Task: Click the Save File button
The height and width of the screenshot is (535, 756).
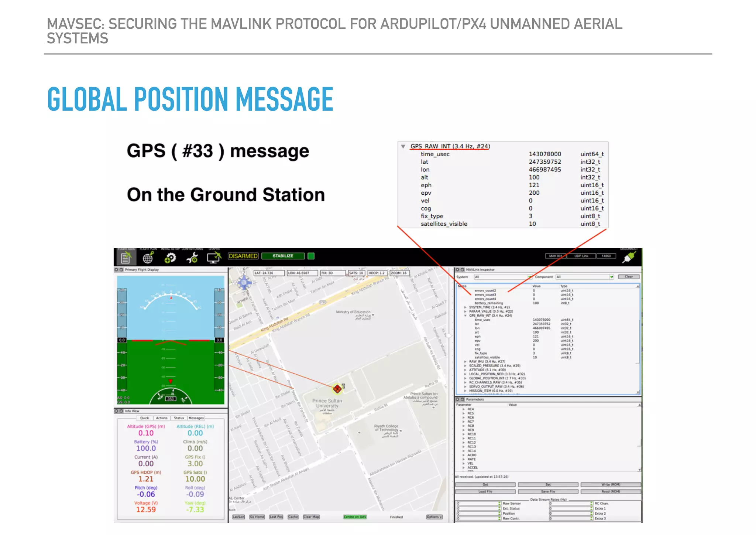Action: pos(548,492)
